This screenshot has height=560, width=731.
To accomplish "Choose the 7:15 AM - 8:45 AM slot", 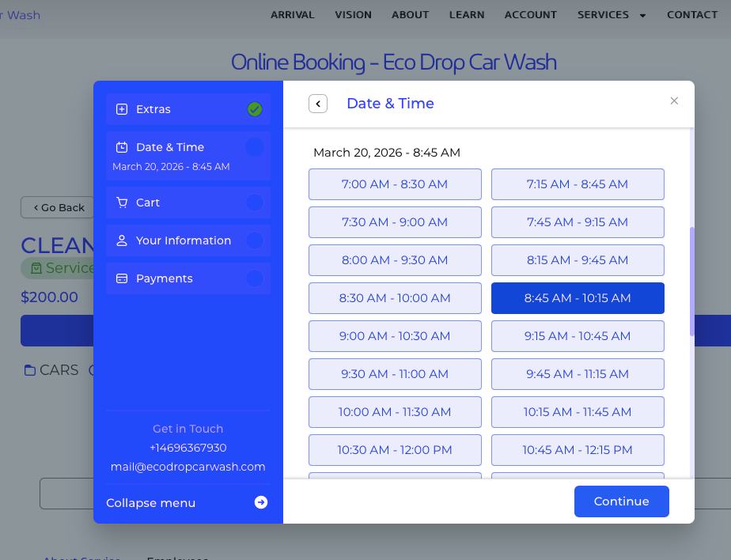I will pyautogui.click(x=578, y=184).
